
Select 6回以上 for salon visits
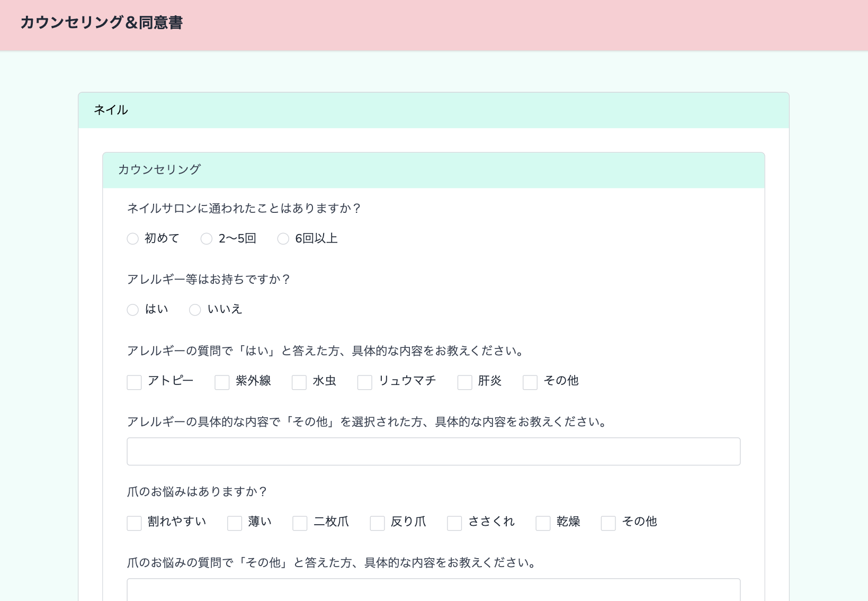(283, 239)
